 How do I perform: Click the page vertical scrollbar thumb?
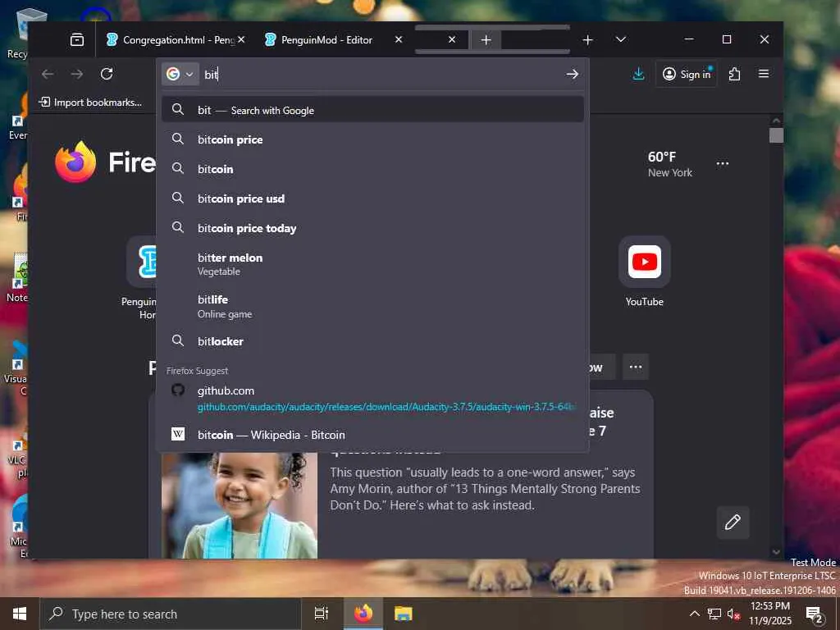coord(776,135)
